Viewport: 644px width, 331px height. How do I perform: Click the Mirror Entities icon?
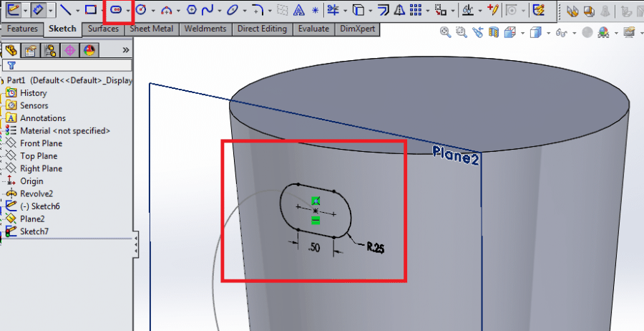tap(399, 9)
